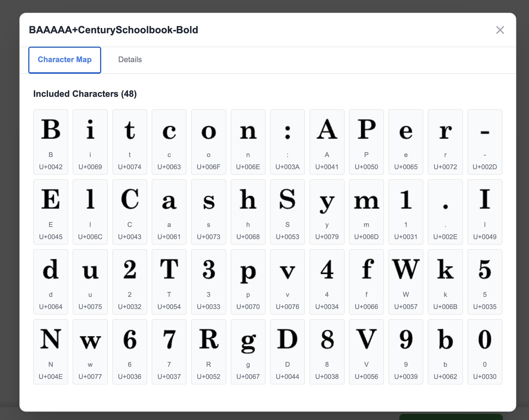Switch to the Details tab

coord(130,60)
